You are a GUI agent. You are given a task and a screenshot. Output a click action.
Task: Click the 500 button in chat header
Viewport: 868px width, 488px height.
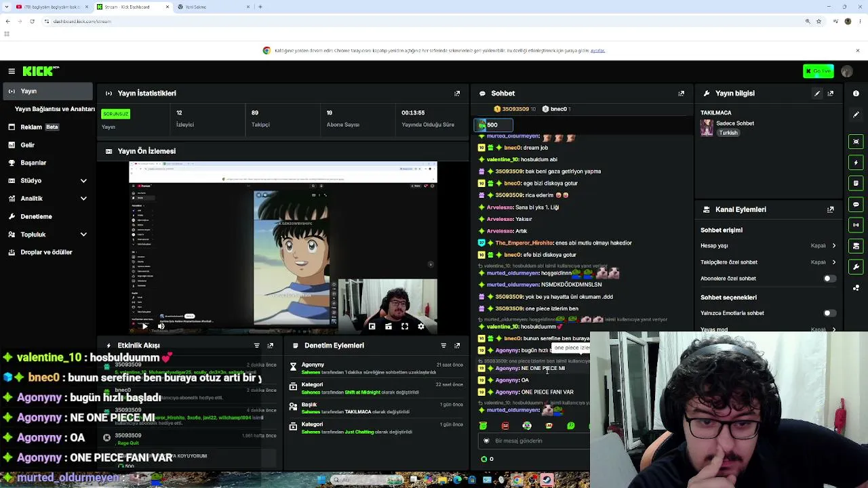tap(493, 125)
